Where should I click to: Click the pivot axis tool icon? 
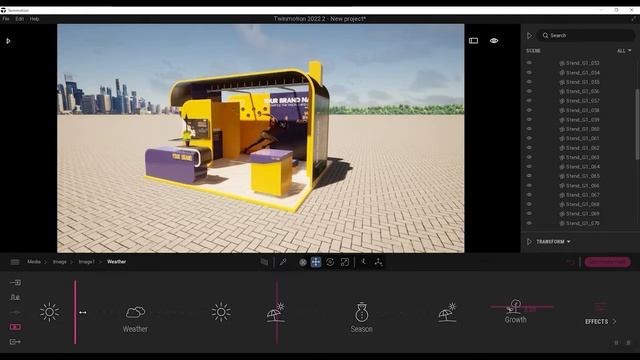(364, 262)
